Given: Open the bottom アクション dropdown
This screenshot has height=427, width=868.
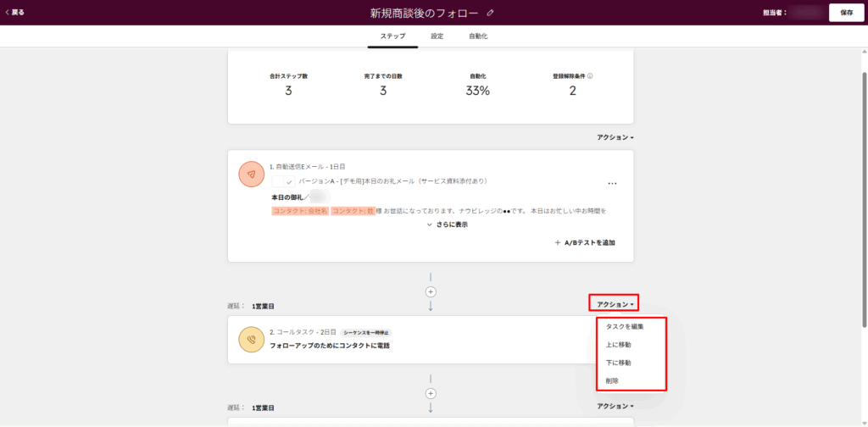Looking at the screenshot, I should click(615, 406).
